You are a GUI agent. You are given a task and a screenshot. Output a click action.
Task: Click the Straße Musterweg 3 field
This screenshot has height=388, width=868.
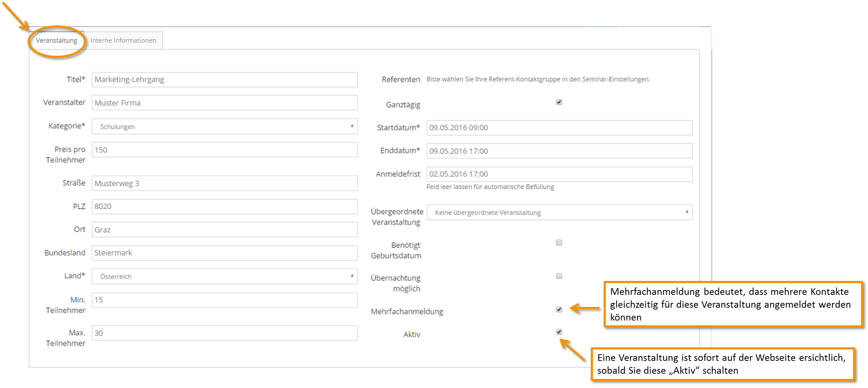[x=224, y=183]
